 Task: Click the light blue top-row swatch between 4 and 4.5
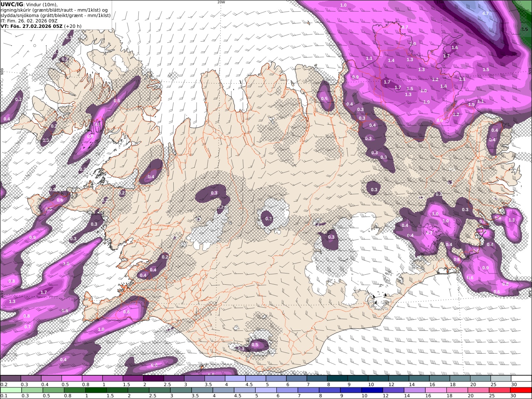235,379
